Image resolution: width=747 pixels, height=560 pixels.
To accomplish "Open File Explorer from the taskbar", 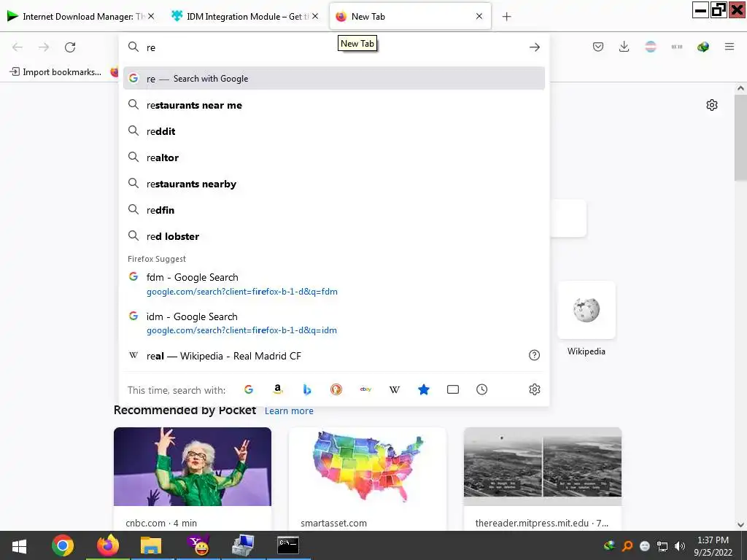I will (x=151, y=545).
